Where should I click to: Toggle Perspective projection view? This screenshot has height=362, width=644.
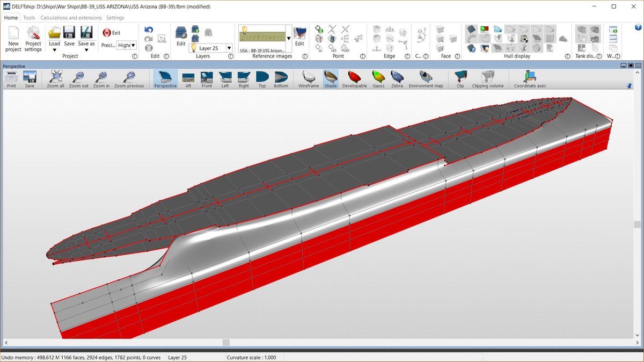click(x=165, y=78)
